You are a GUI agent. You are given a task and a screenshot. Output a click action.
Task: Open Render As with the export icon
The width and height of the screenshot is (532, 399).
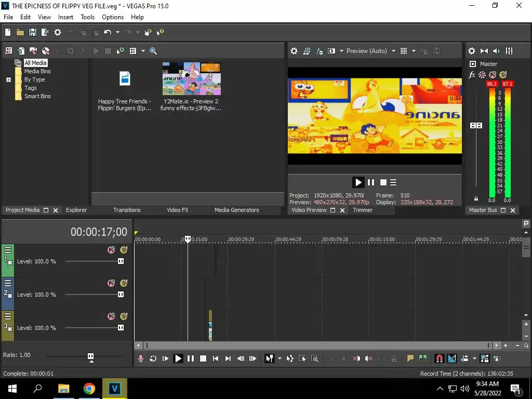click(x=45, y=32)
